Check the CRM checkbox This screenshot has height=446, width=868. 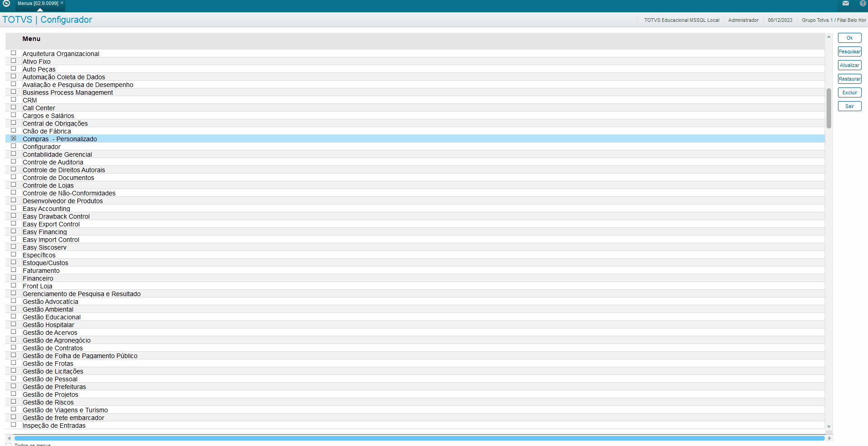click(14, 99)
